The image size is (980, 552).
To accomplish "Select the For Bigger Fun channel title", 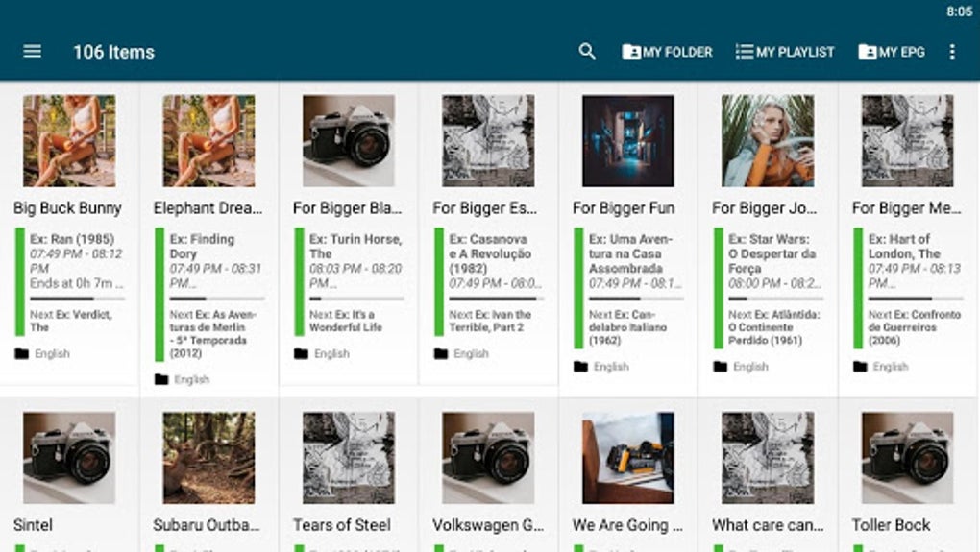I will coord(624,208).
